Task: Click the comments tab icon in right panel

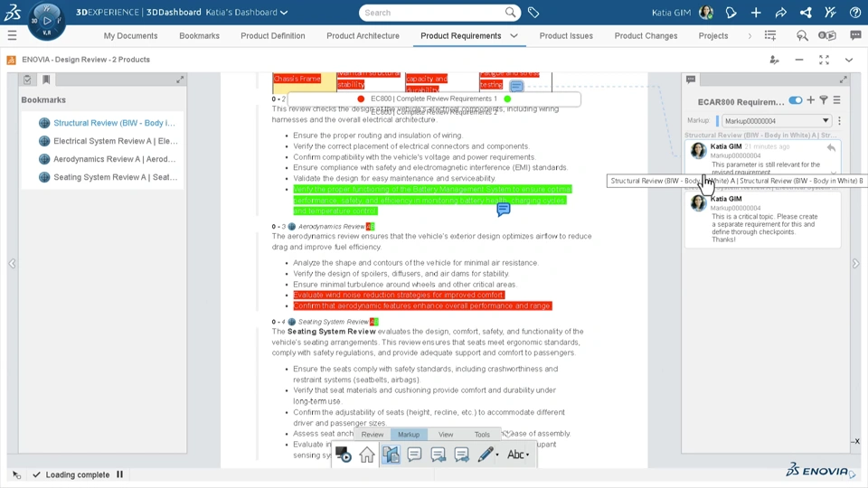Action: click(x=691, y=80)
